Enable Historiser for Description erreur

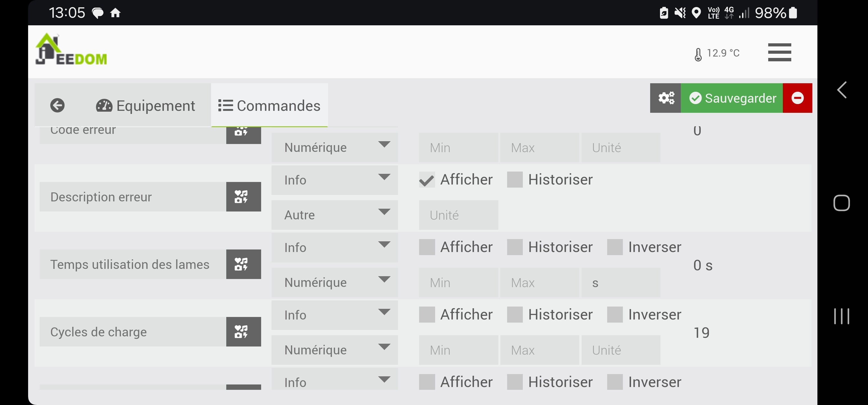pos(515,179)
